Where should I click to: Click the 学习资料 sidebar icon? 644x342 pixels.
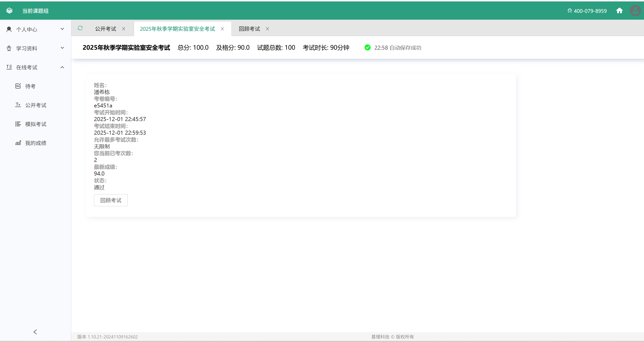(x=9, y=48)
